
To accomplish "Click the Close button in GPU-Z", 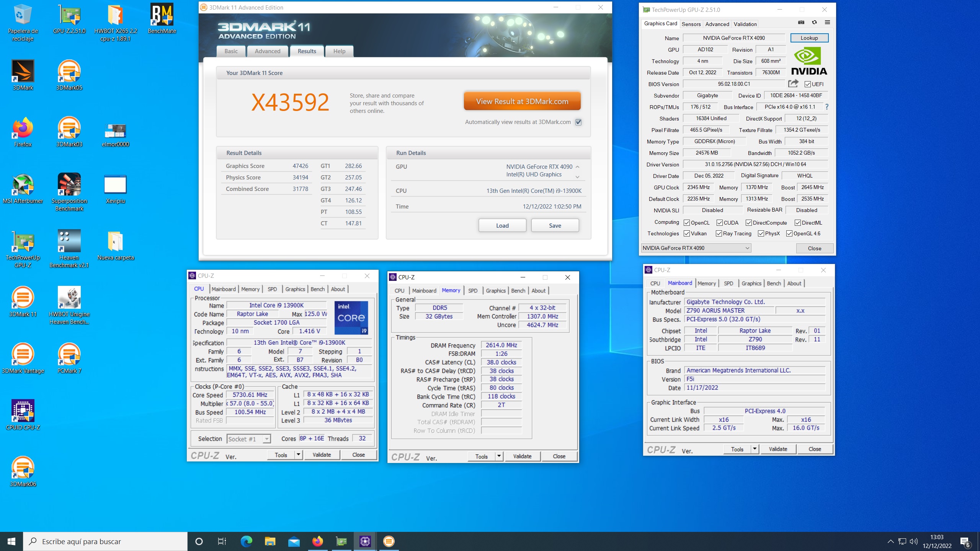I will 815,248.
